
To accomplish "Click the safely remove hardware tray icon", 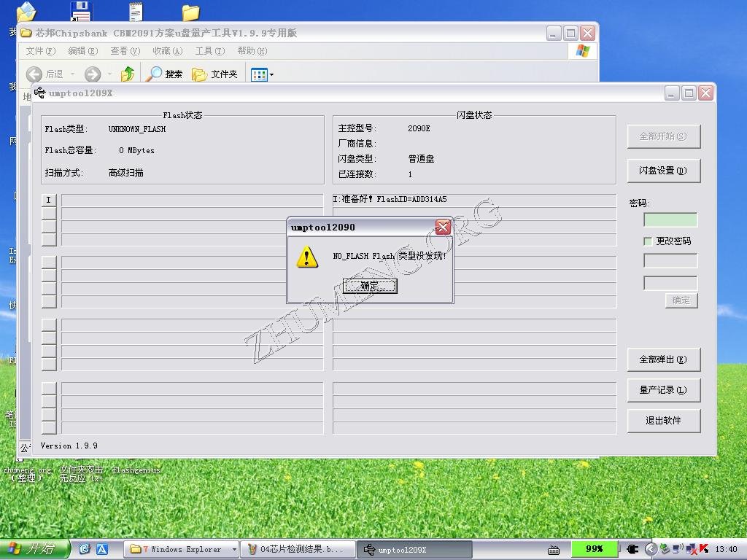I will [x=665, y=549].
